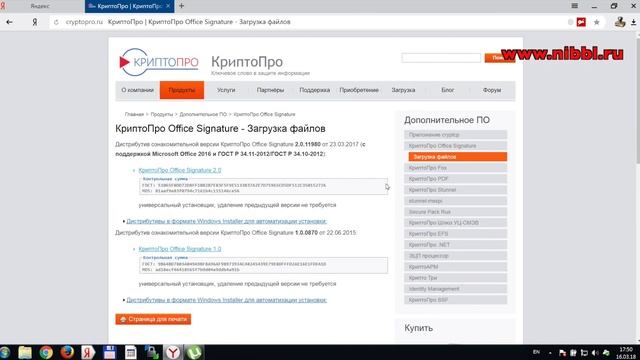Open the Продукты menu
This screenshot has width=640, height=360.
tap(182, 90)
